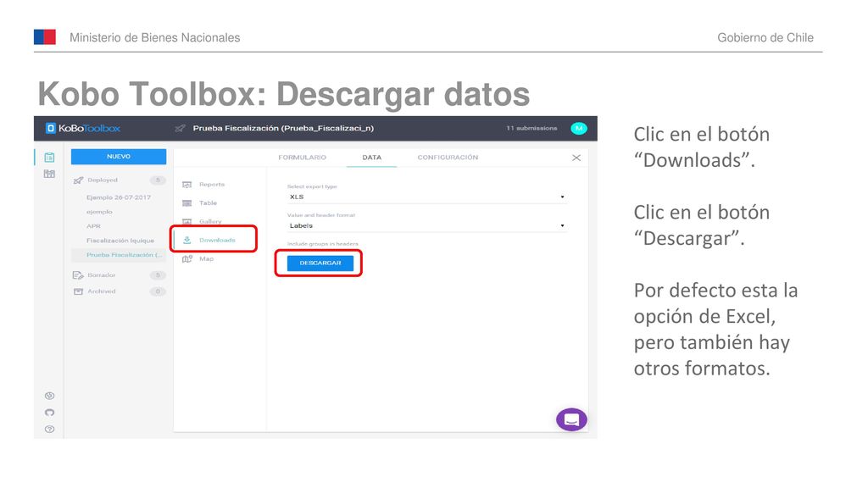
Task: Open the purple chat support bubble
Action: (x=572, y=420)
